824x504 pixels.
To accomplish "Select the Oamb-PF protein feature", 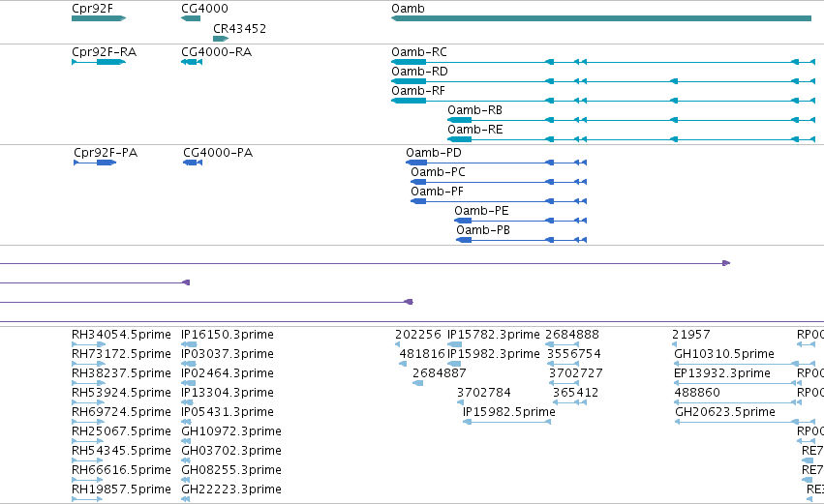I will 499,201.
